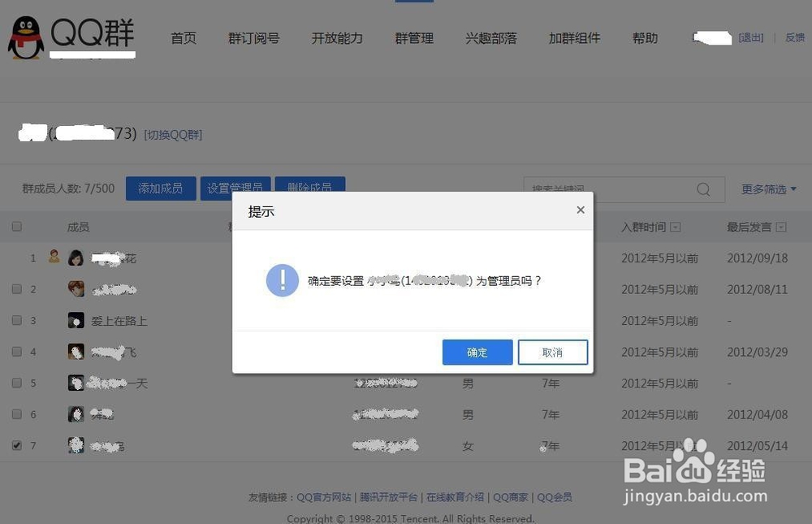812x524 pixels.
Task: Click avatar of 爱上在路上
Action: pyautogui.click(x=76, y=320)
